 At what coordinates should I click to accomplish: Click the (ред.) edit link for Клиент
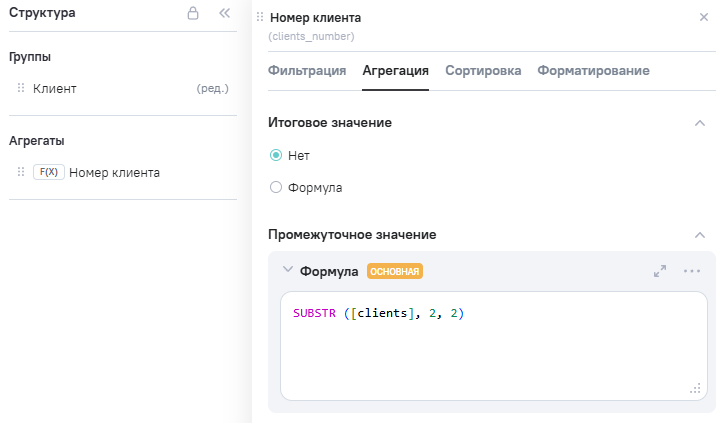coord(213,88)
